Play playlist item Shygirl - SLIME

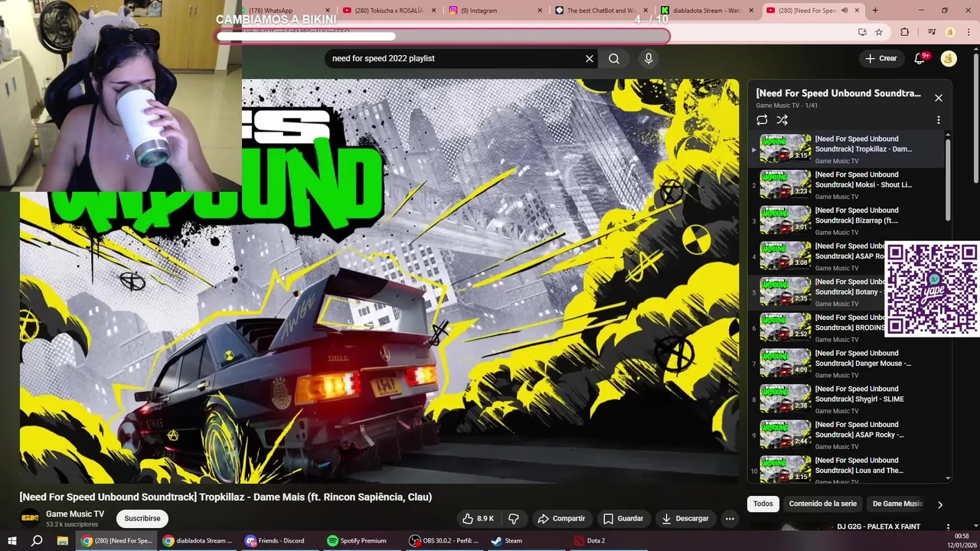pos(846,399)
